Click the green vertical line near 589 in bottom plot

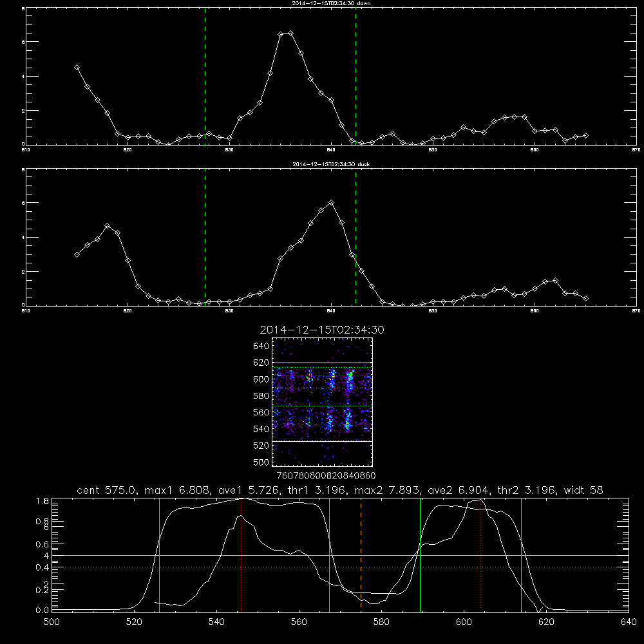420,554
